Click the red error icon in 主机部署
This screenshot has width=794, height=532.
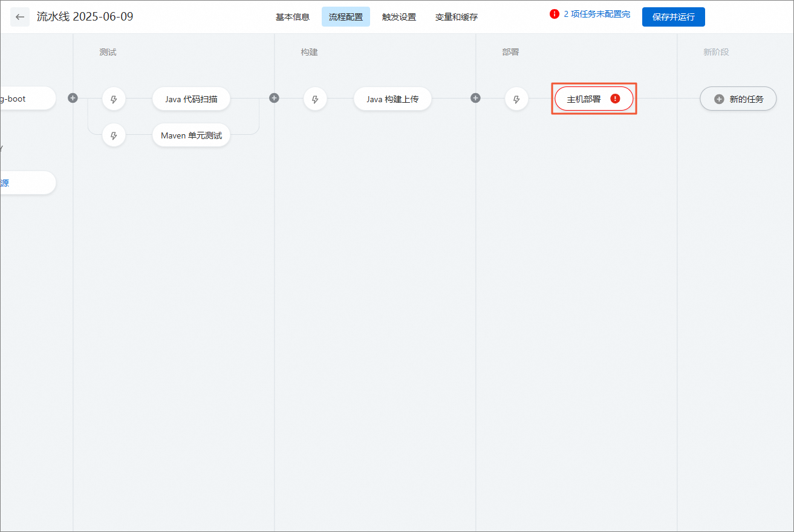coord(615,99)
